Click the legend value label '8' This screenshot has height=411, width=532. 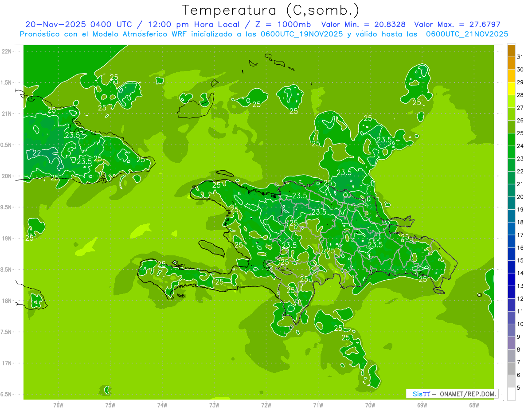[519, 349]
